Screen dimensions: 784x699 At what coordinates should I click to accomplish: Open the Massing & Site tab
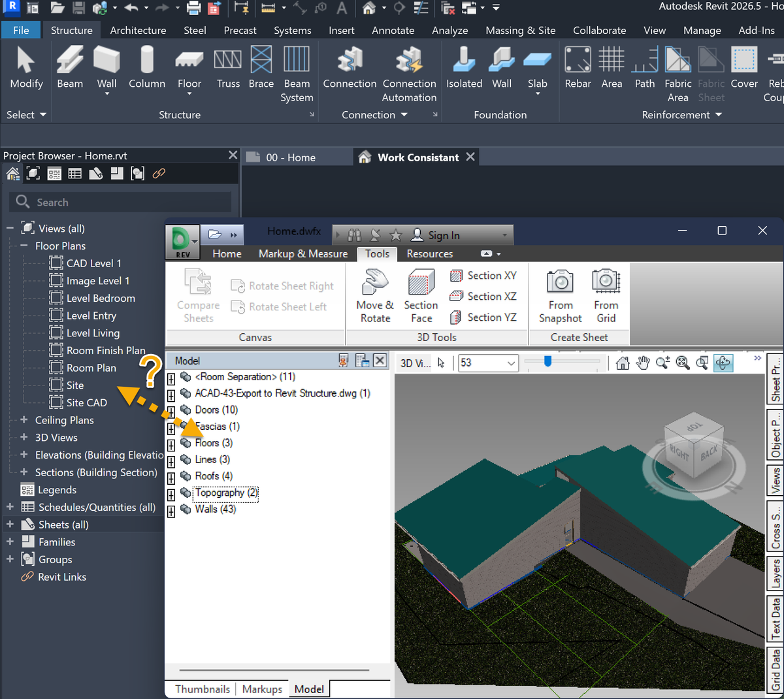(x=521, y=30)
